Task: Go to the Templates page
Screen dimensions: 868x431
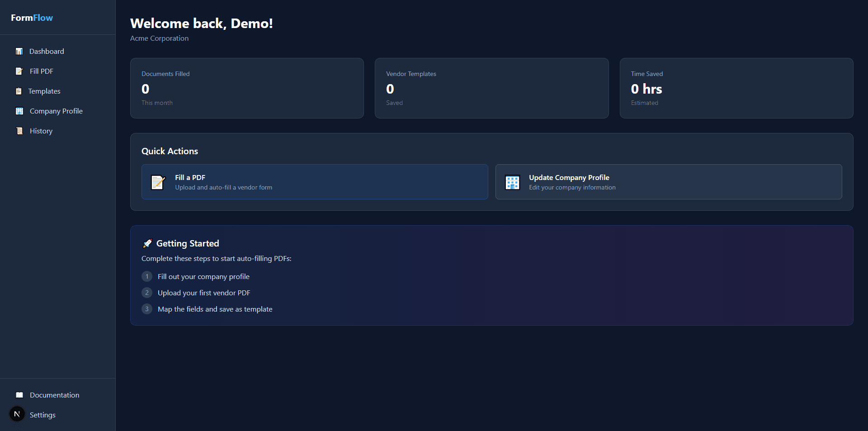Action: (x=44, y=91)
